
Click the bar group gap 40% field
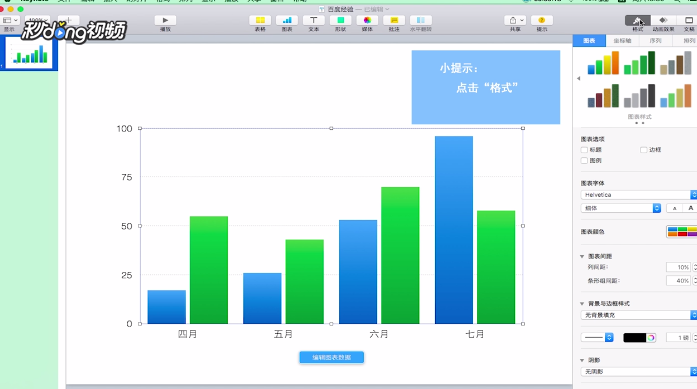coord(679,281)
